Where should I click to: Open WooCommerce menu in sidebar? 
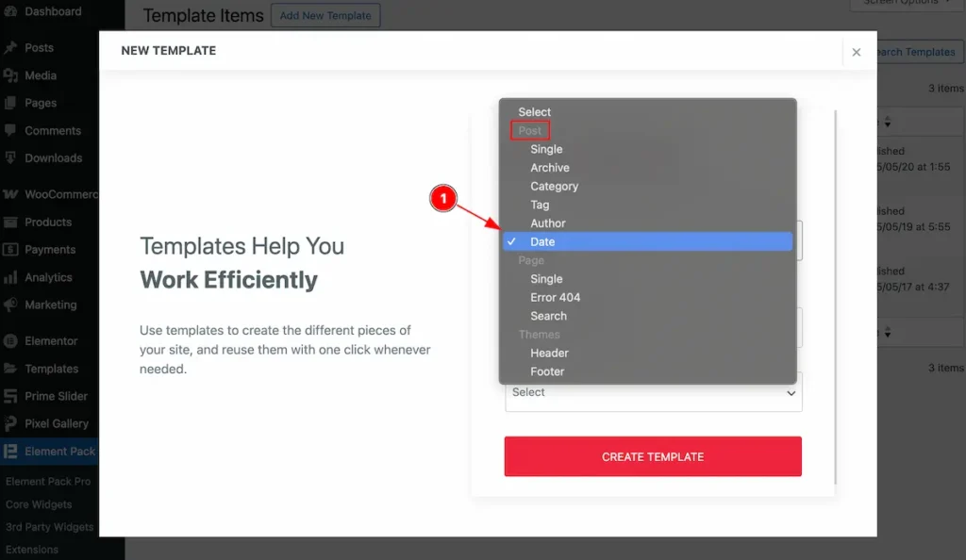click(60, 194)
